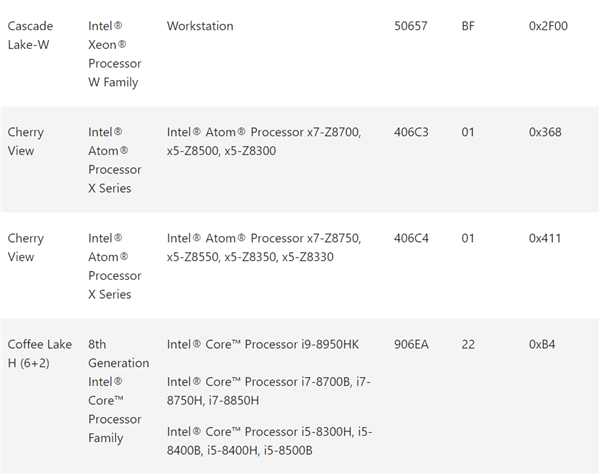Select the CPUID value 406C3
The width and height of the screenshot is (600, 475).
click(x=411, y=132)
